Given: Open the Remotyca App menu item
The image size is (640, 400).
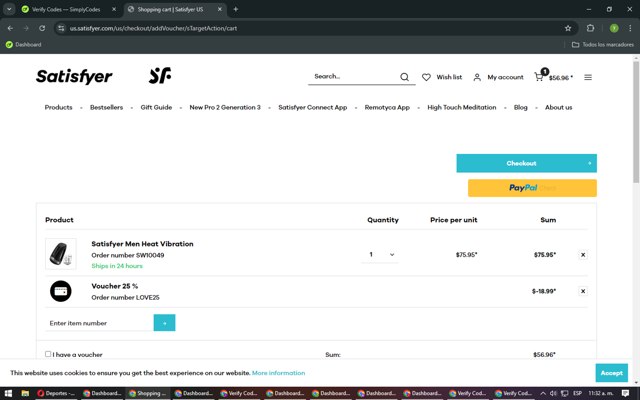Looking at the screenshot, I should 387,107.
